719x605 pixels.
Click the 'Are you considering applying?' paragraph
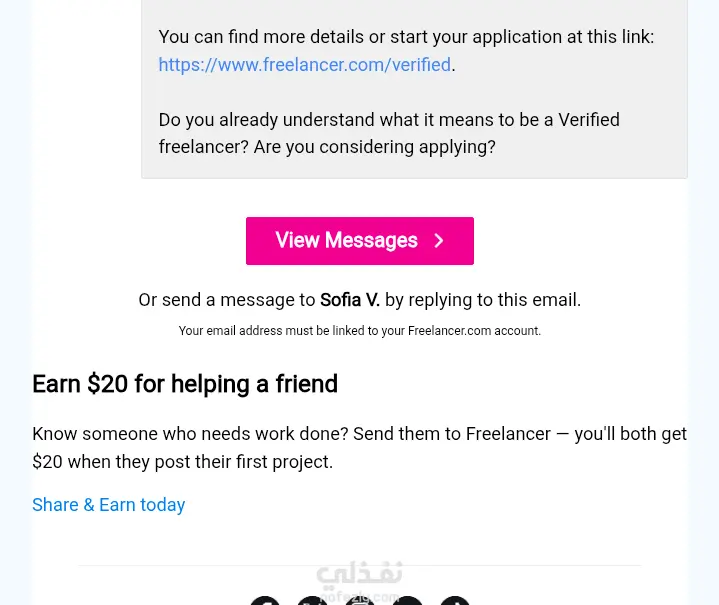click(389, 134)
